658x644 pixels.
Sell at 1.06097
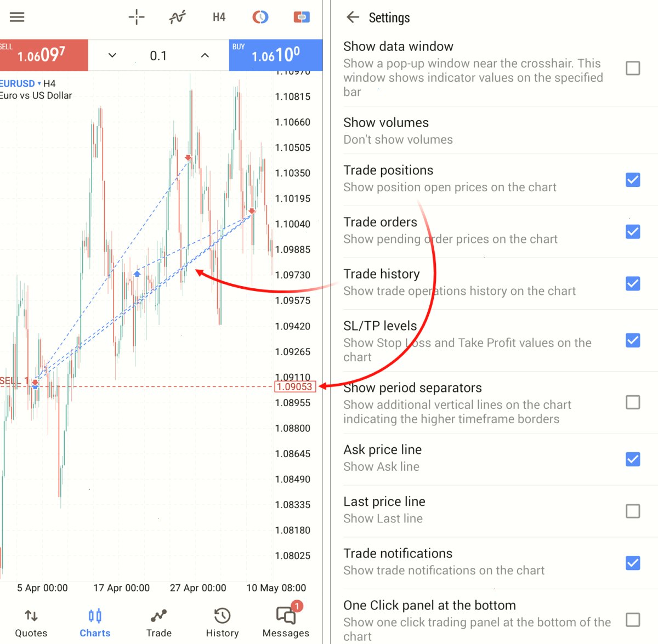click(44, 55)
